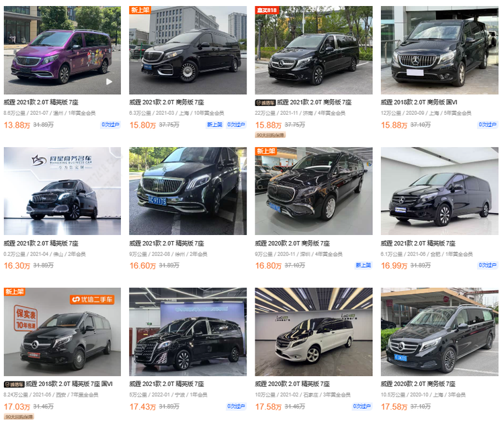Open the white van photo from 石家庄
The height and width of the screenshot is (425, 504).
point(314,332)
